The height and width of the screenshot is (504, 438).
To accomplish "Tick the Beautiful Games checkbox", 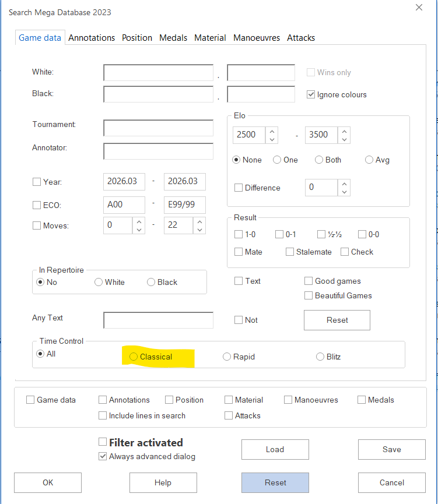I will 309,295.
